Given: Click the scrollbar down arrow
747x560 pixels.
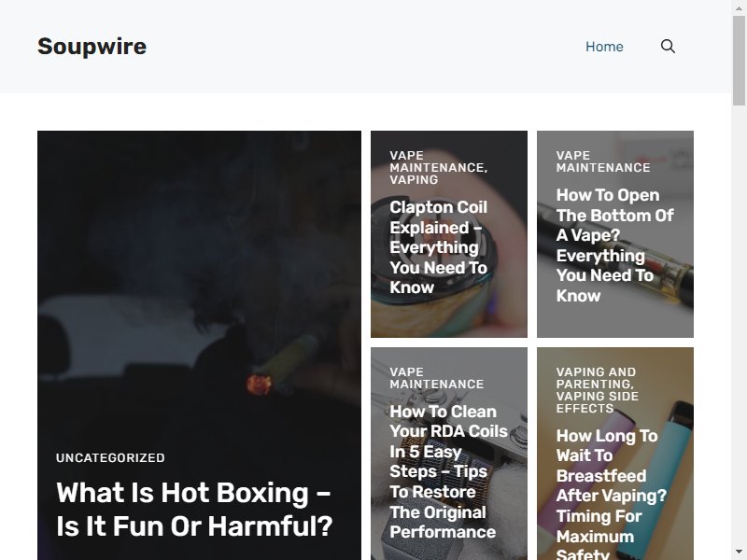Looking at the screenshot, I should [739, 552].
